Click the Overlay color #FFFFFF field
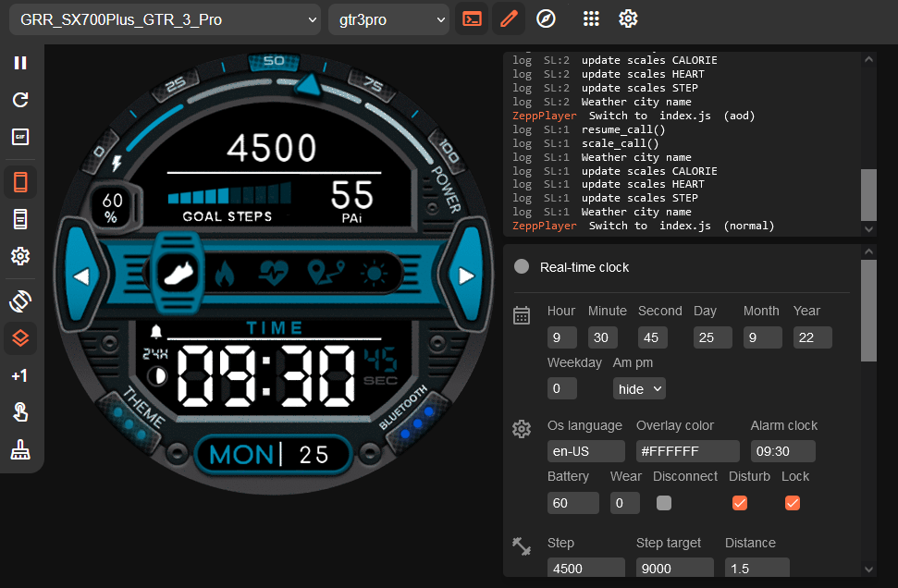Screen dimensions: 898x588 (688, 451)
